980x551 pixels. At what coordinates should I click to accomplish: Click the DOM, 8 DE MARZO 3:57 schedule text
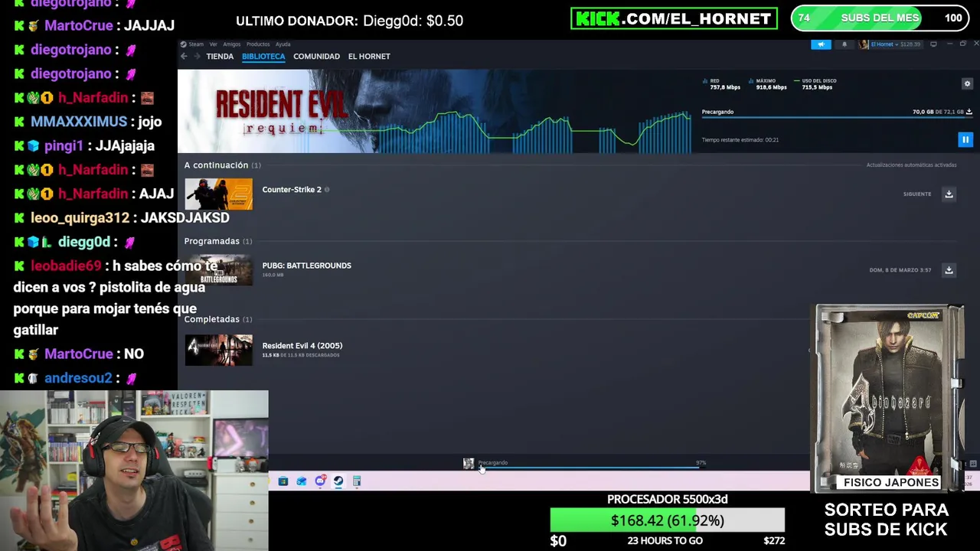pos(900,270)
